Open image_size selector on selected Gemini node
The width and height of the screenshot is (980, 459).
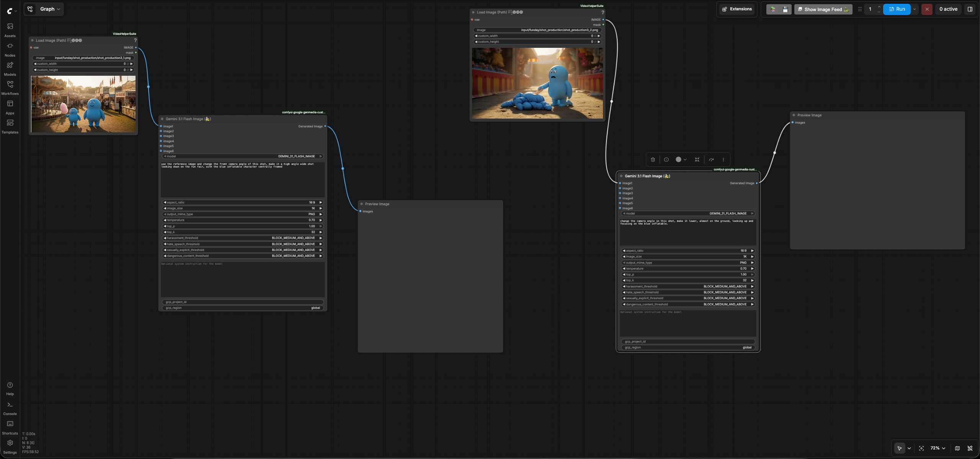coord(688,257)
